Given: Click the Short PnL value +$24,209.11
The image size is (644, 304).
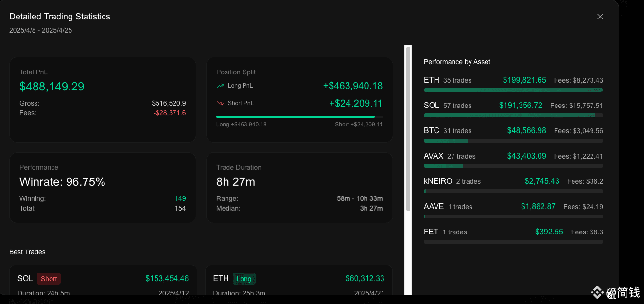Looking at the screenshot, I should pos(356,103).
